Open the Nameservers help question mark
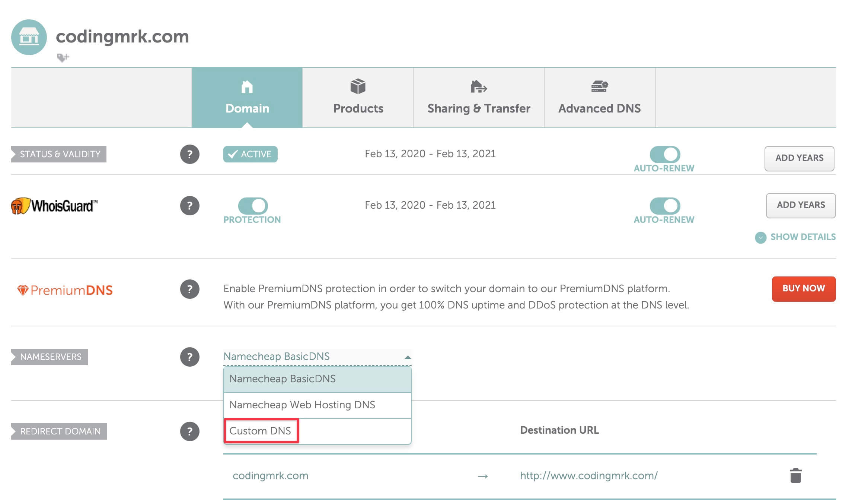 [190, 357]
